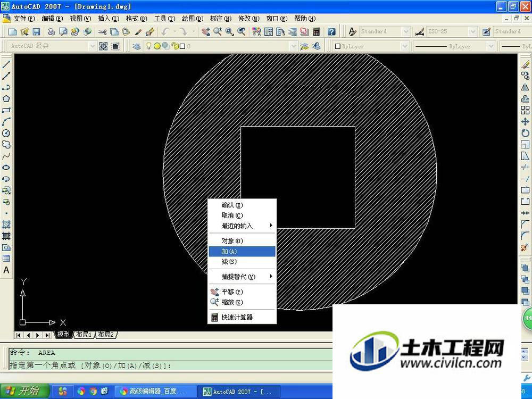Open the 标注(N) menu
532x399 pixels.
(221, 19)
